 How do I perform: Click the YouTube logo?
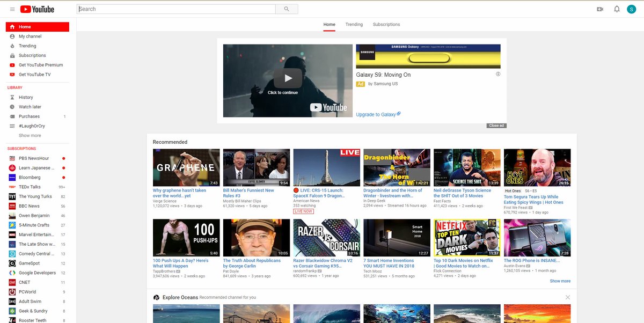[38, 9]
